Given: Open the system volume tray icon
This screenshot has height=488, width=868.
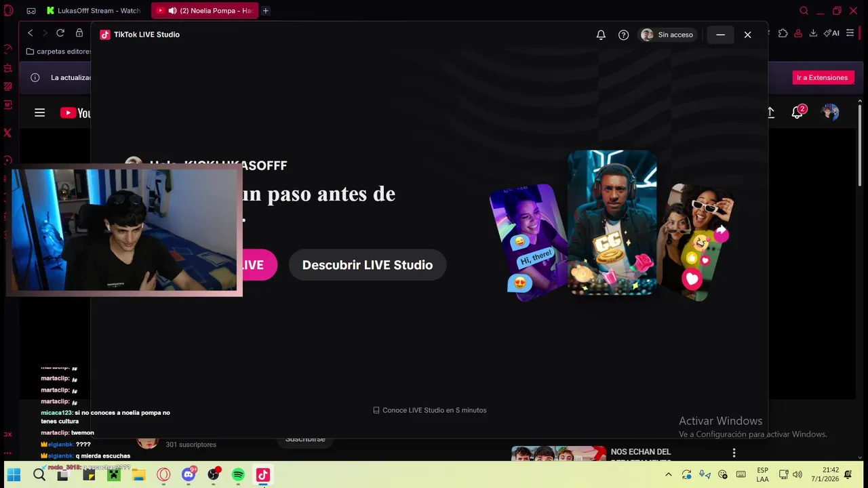Looking at the screenshot, I should pyautogui.click(x=798, y=474).
